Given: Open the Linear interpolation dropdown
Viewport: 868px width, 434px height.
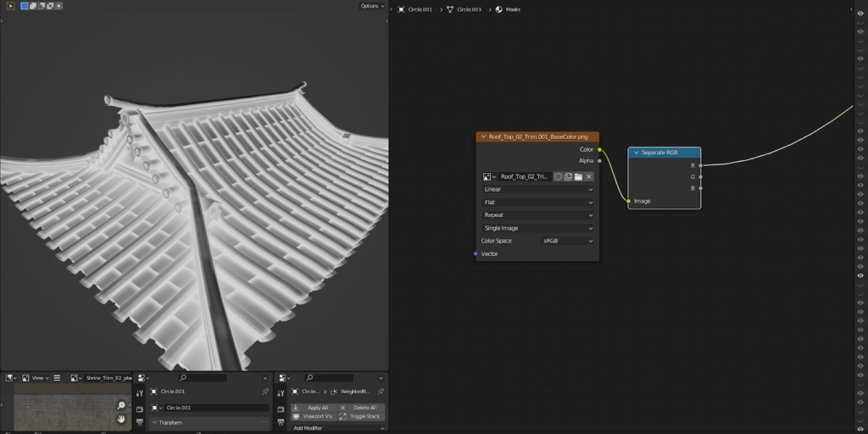Looking at the screenshot, I should (538, 189).
